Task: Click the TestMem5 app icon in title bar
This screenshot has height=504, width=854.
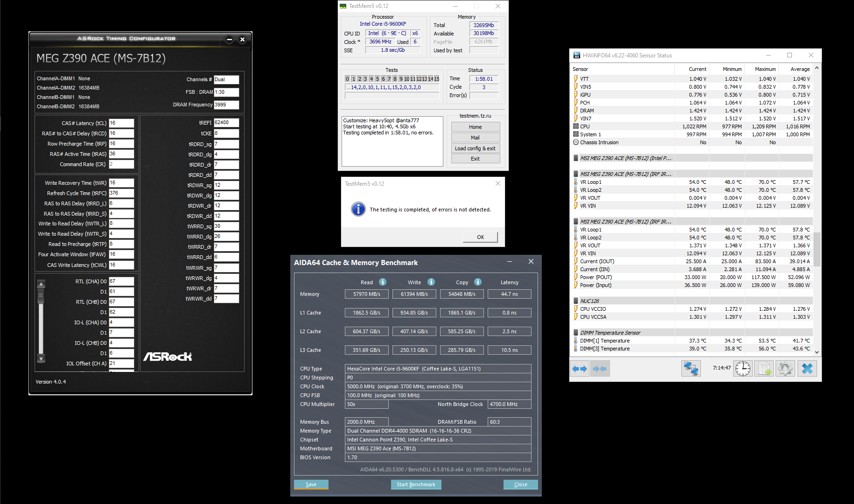Action: [x=343, y=6]
